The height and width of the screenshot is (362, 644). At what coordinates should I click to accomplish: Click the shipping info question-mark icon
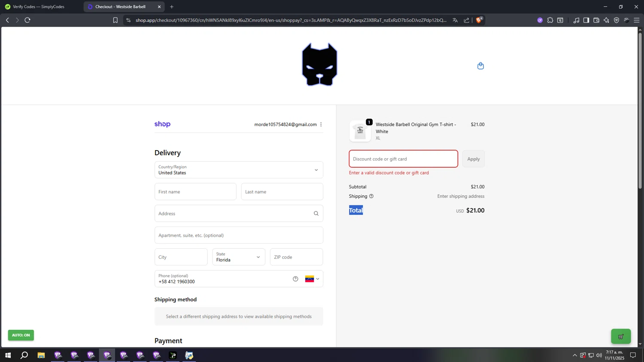tap(371, 196)
